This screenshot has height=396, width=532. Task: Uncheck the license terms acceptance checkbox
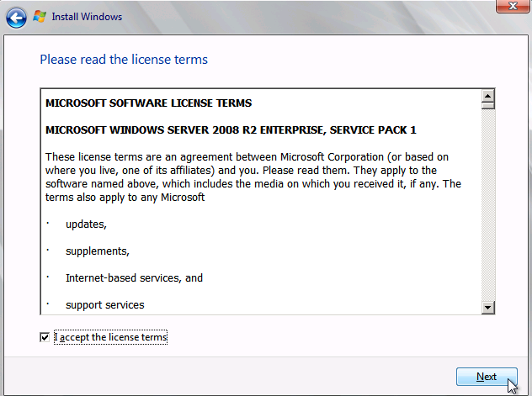[x=45, y=337]
